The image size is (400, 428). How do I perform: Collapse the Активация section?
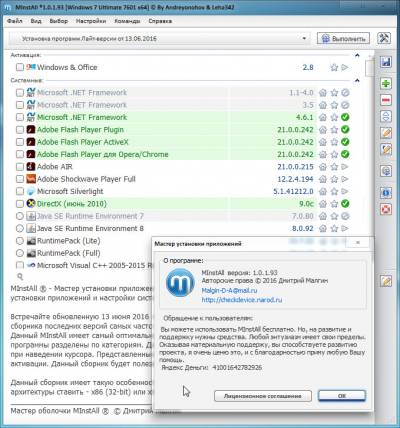click(x=357, y=55)
